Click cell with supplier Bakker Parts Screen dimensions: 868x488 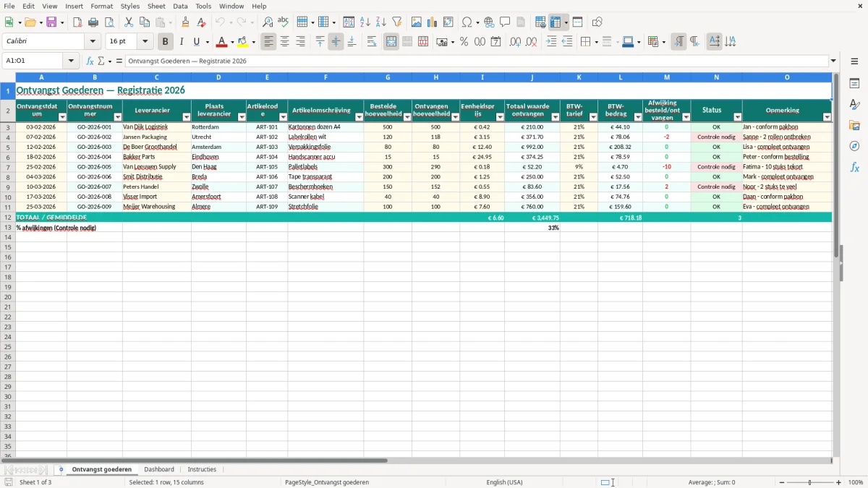tap(156, 157)
